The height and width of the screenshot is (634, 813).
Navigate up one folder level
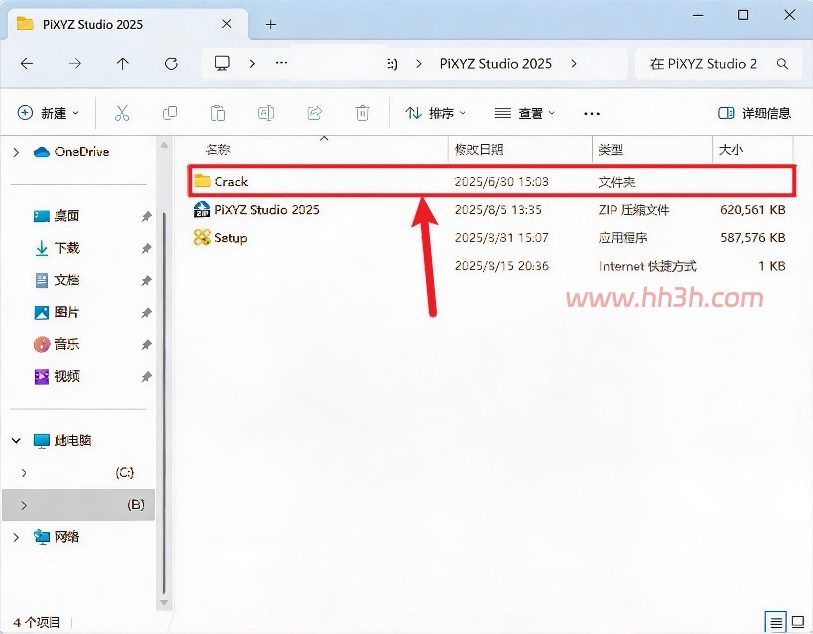[x=122, y=64]
